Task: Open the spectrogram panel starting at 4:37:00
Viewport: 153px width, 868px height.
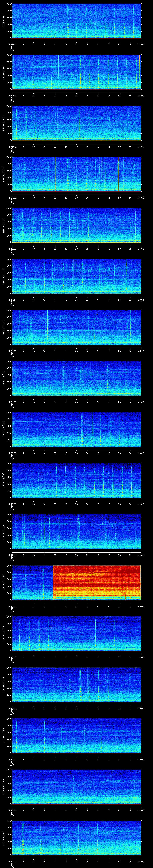Action: (76, 327)
